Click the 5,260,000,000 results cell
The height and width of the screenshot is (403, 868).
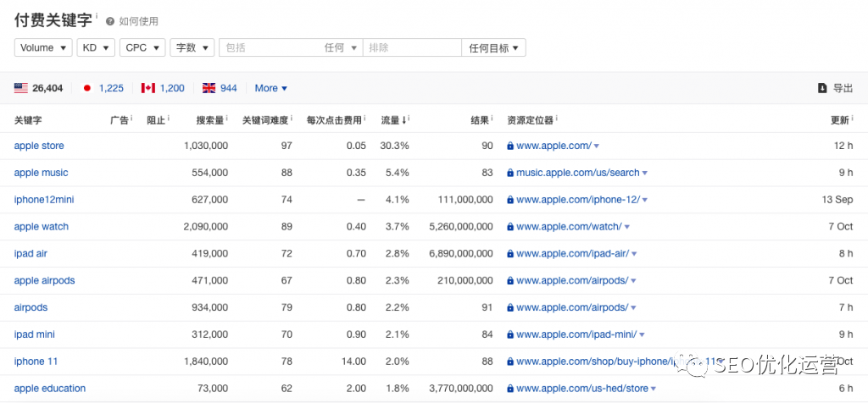tap(460, 227)
